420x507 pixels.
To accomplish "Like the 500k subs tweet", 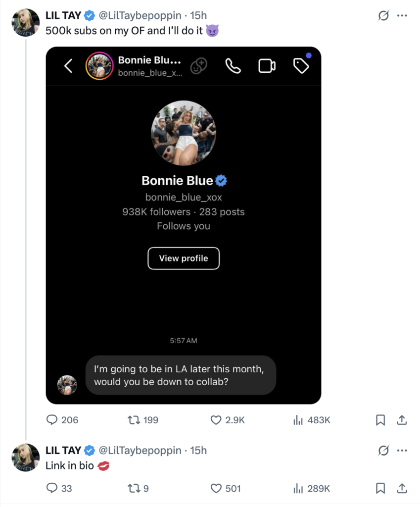I will point(216,420).
